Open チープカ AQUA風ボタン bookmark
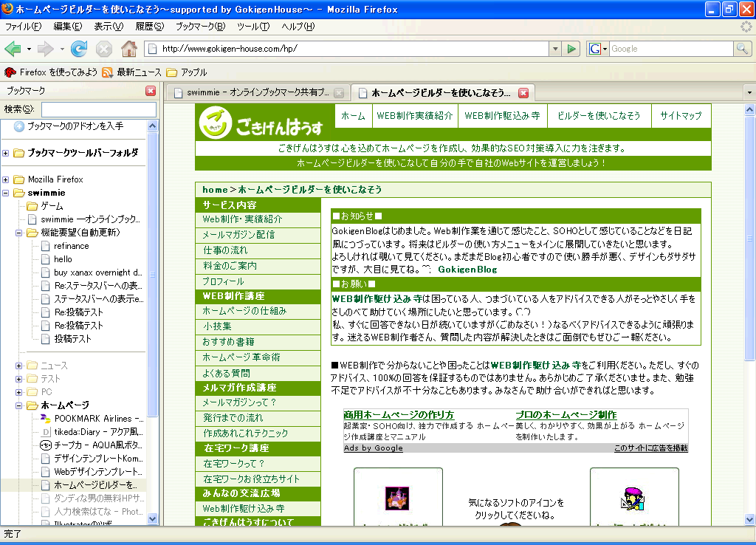 click(92, 445)
